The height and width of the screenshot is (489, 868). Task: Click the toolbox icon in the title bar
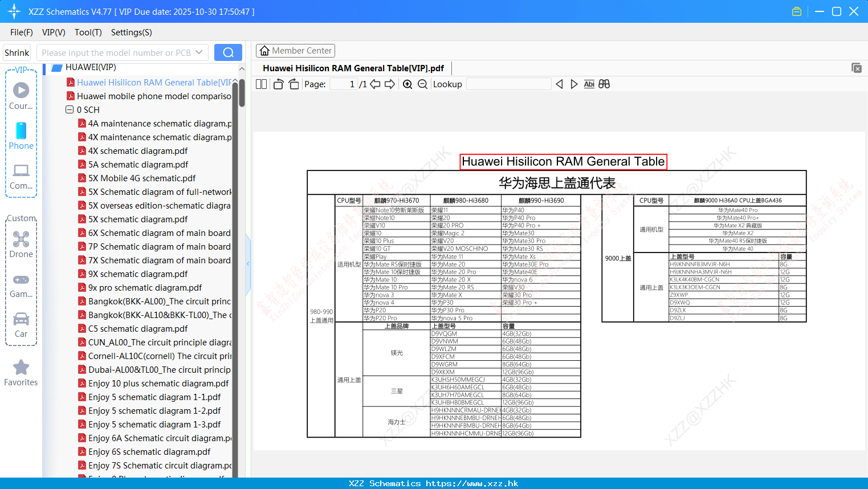(x=797, y=11)
